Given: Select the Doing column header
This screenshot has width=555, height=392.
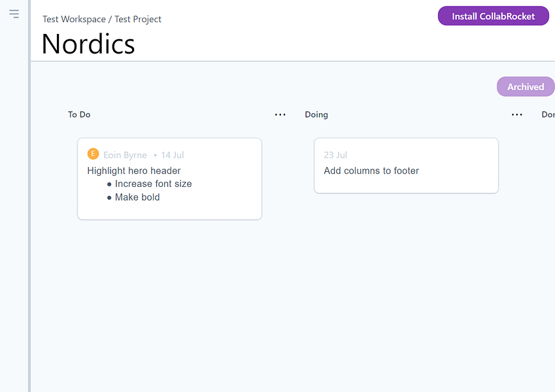Looking at the screenshot, I should tap(316, 115).
